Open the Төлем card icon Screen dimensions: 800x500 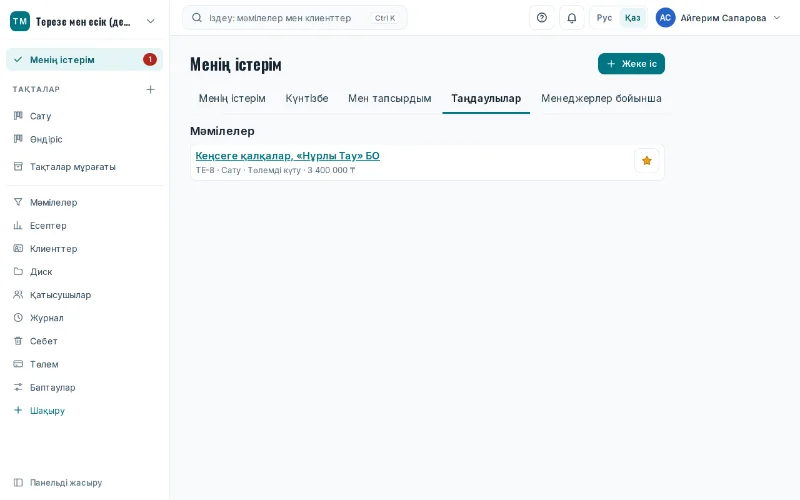pos(18,364)
